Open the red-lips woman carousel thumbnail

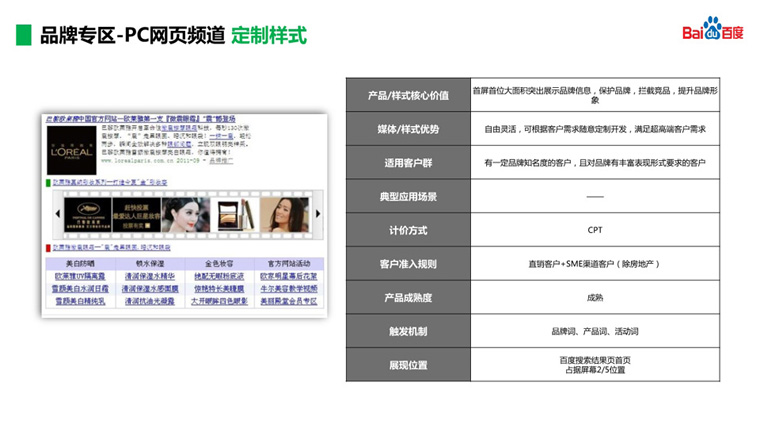[186, 214]
